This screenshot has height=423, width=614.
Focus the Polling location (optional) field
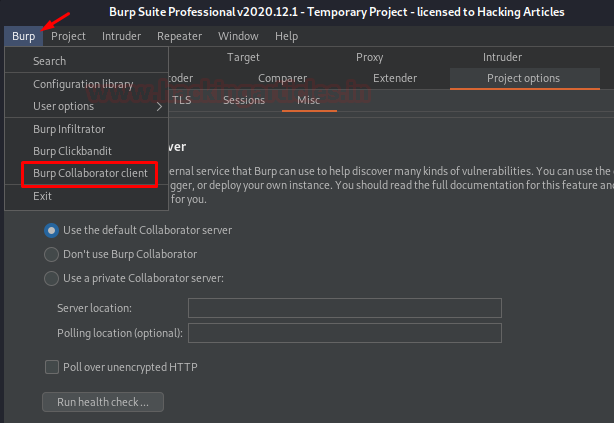coord(345,333)
